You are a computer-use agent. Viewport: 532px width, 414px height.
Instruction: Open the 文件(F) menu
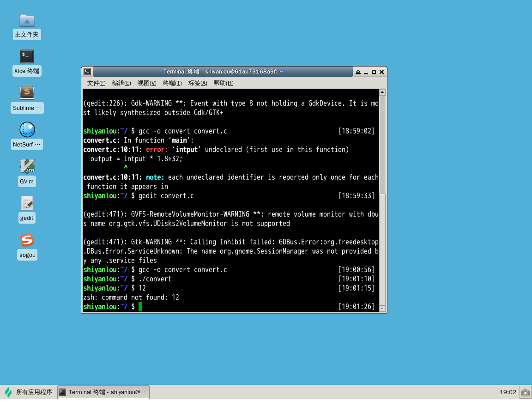[x=96, y=83]
